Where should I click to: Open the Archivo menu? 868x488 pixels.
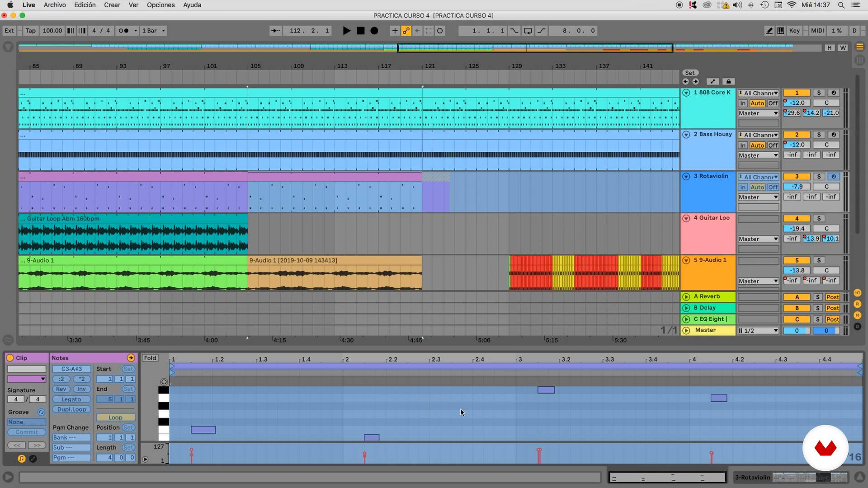(x=54, y=5)
